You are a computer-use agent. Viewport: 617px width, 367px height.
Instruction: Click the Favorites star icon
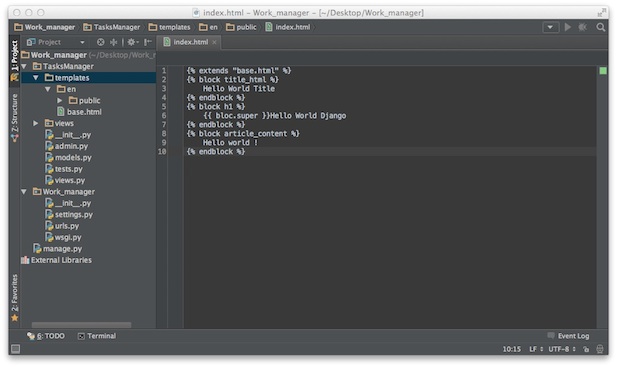[x=15, y=318]
